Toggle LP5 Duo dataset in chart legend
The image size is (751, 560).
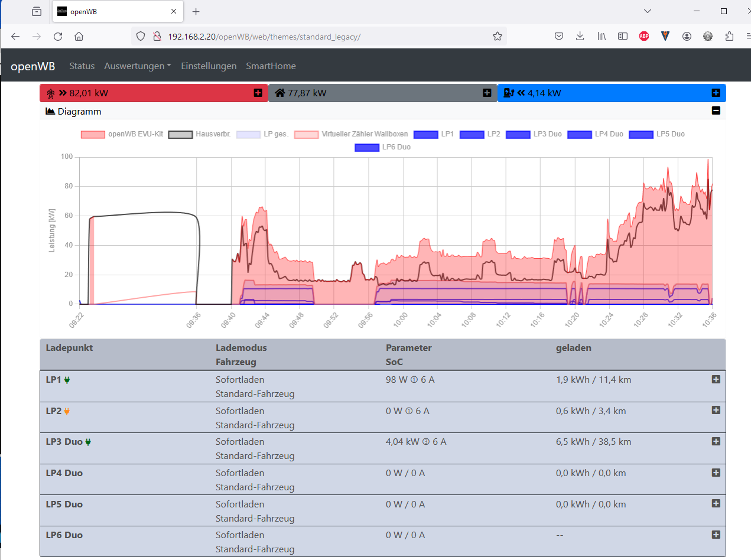coord(657,134)
